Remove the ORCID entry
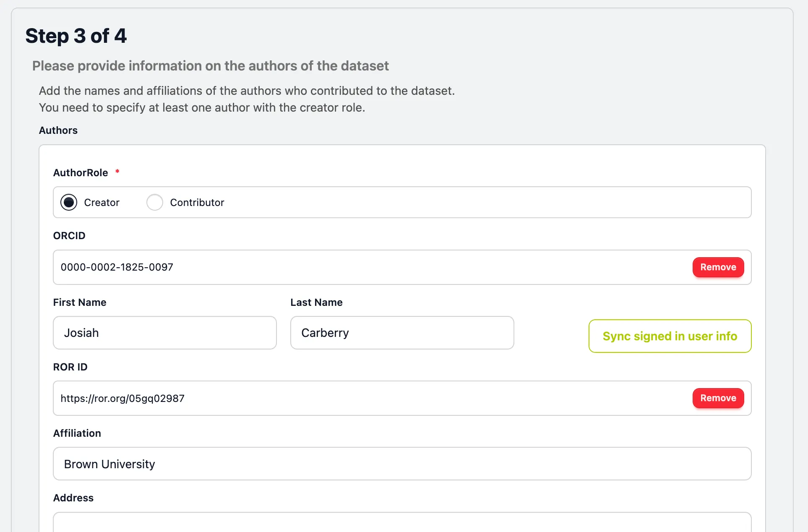 pyautogui.click(x=718, y=267)
